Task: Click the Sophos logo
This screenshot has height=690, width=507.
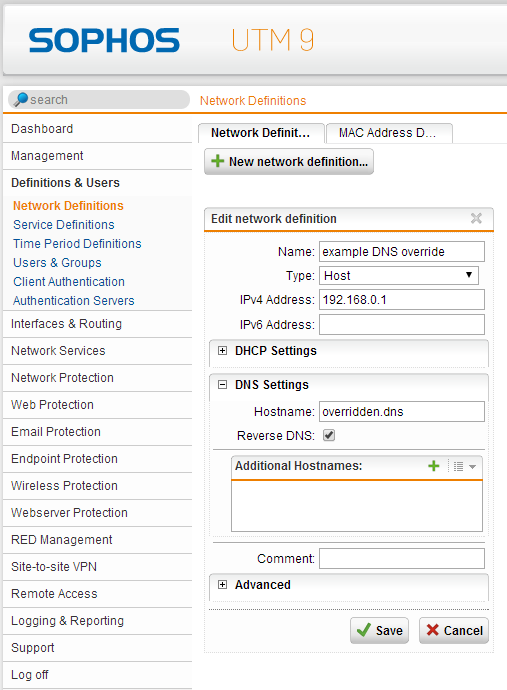Action: [x=104, y=40]
